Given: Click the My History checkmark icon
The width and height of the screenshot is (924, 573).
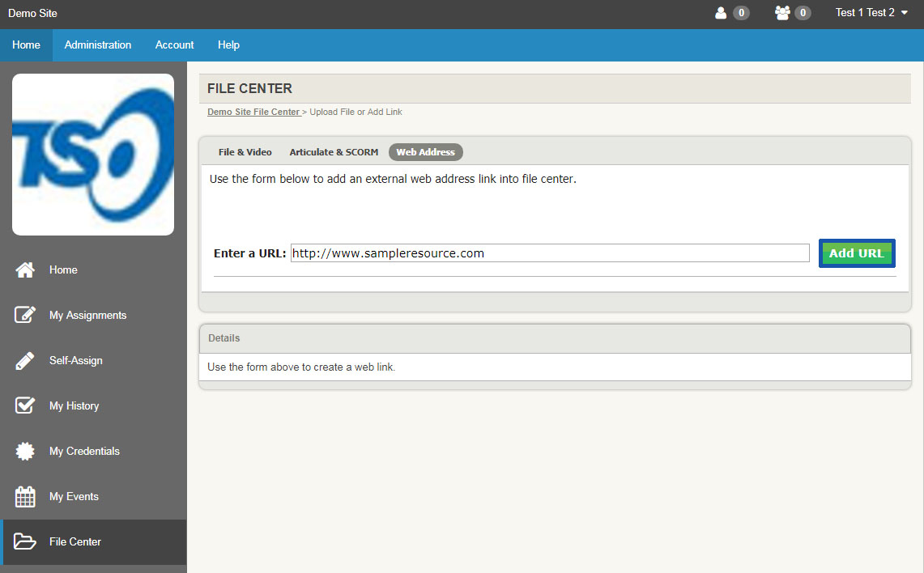Looking at the screenshot, I should pos(25,406).
